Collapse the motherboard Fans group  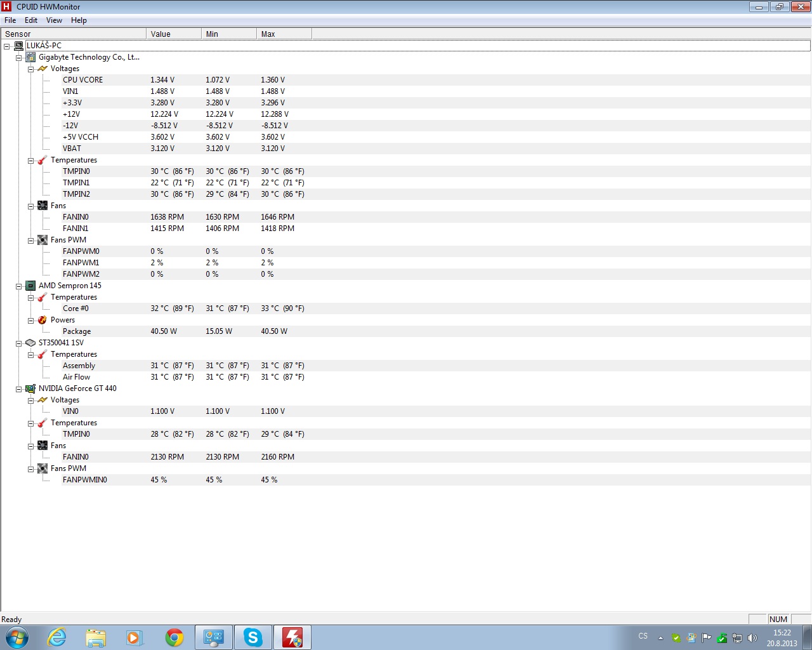(x=30, y=206)
